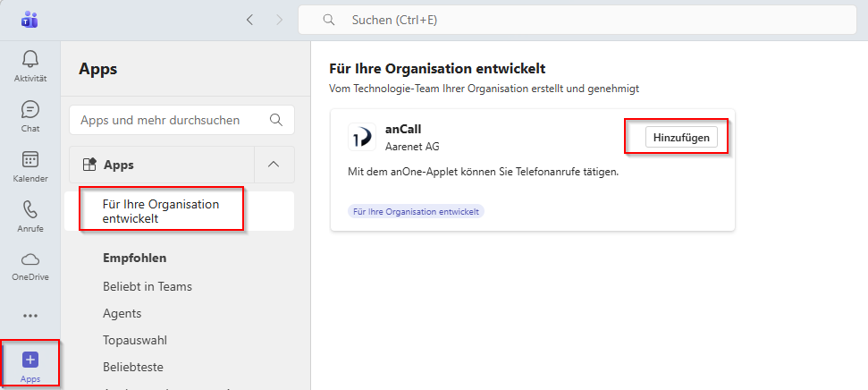
Task: Show more apps via ellipsis icon
Action: point(29,316)
